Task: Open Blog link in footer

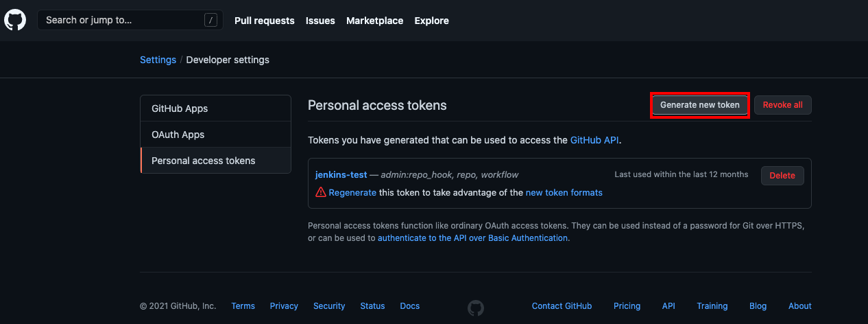Action: 758,306
